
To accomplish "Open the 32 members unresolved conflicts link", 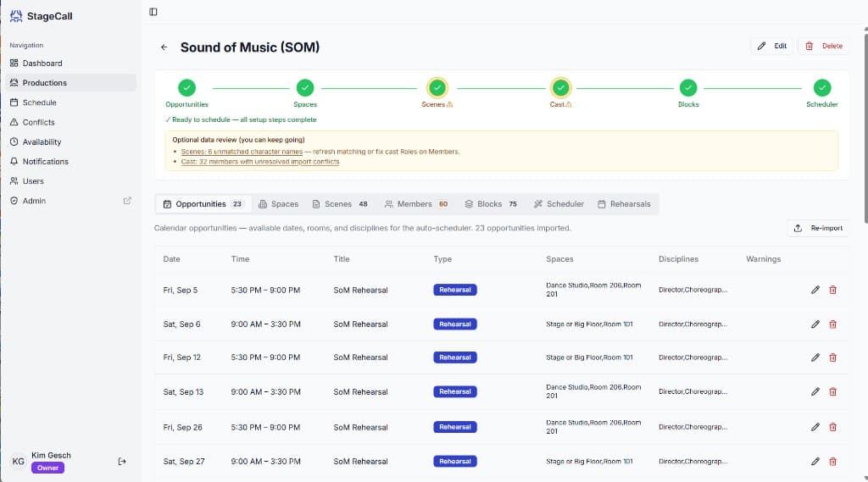I will (259, 162).
